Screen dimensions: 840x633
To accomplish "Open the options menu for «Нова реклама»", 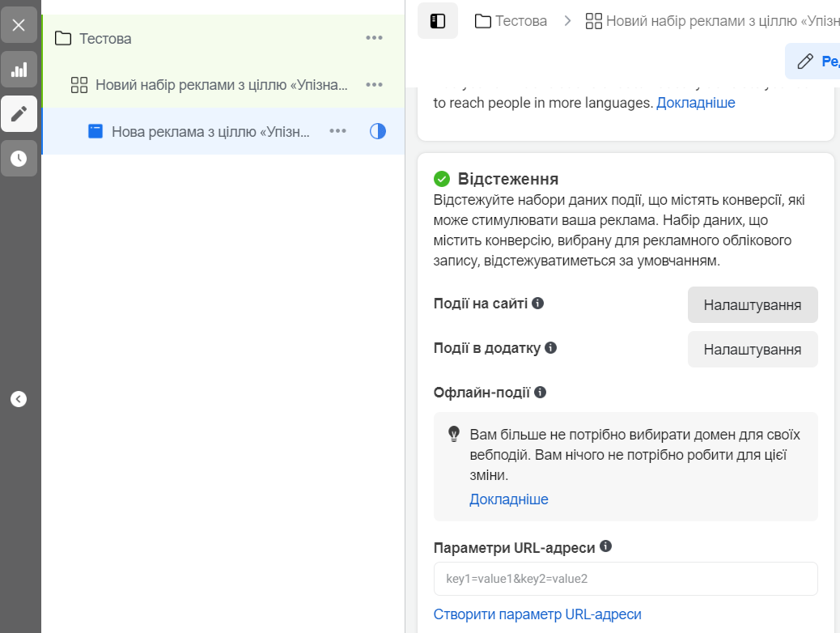I will coord(337,130).
